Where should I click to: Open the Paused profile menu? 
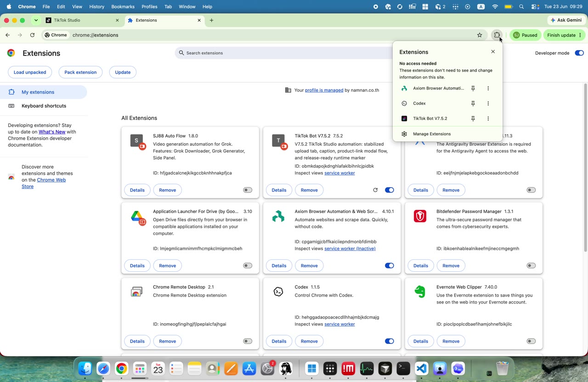tap(525, 35)
